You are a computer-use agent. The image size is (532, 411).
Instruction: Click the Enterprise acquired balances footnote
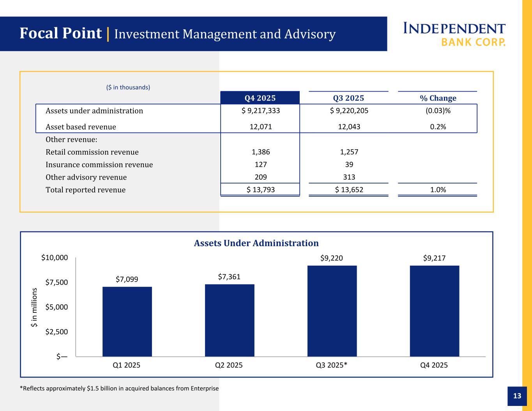point(119,388)
